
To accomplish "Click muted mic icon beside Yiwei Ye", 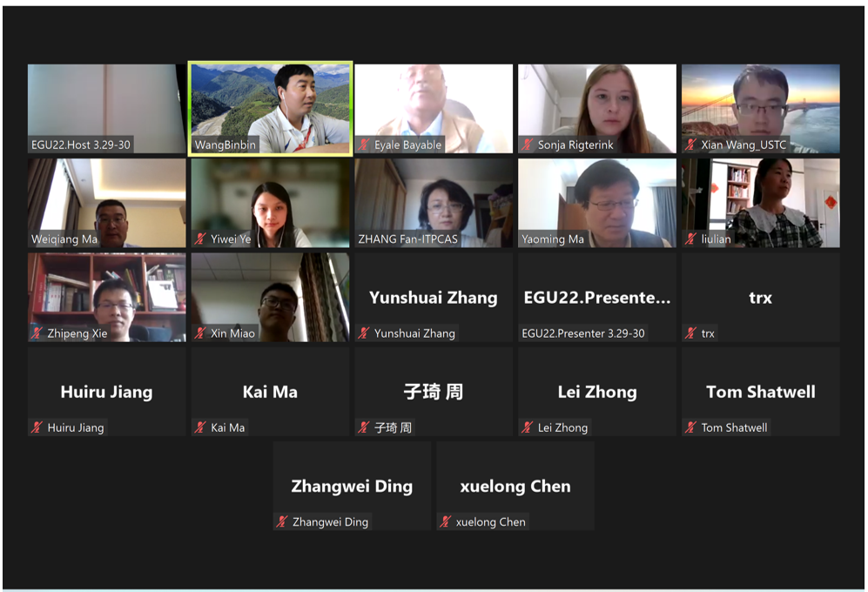I will point(200,239).
